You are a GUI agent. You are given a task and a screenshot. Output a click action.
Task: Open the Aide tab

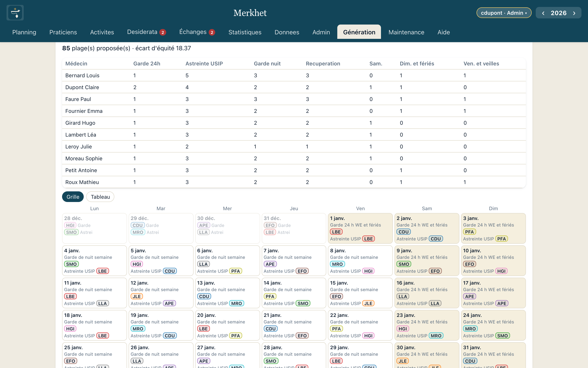(x=444, y=32)
